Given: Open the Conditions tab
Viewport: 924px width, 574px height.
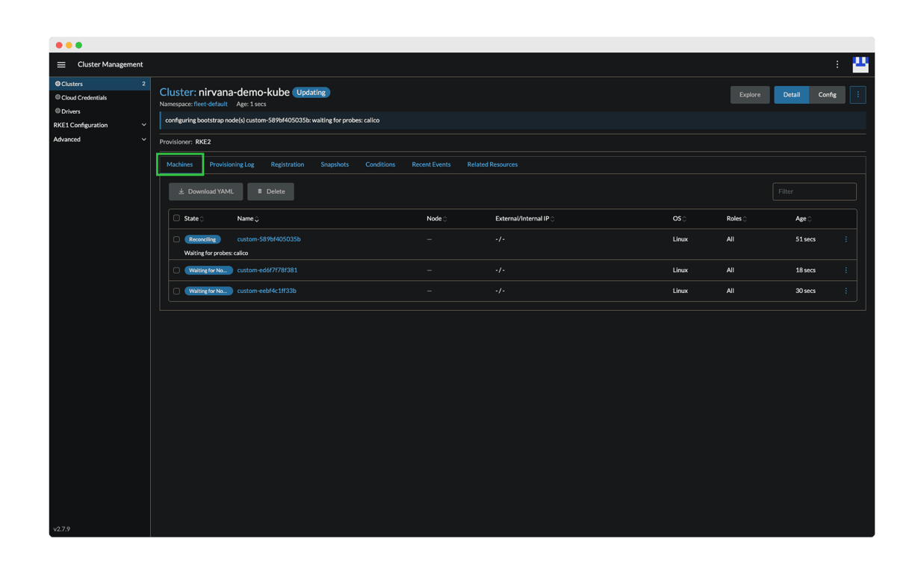Looking at the screenshot, I should click(380, 164).
